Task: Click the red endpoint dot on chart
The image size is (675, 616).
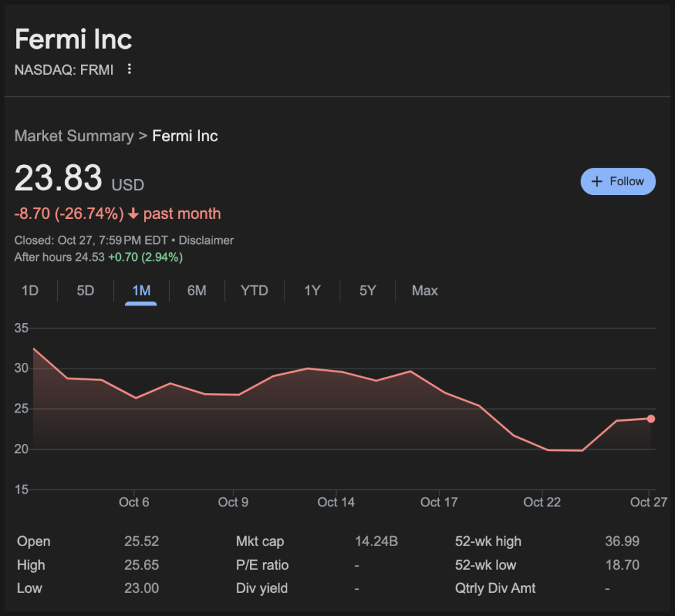Action: pos(651,419)
